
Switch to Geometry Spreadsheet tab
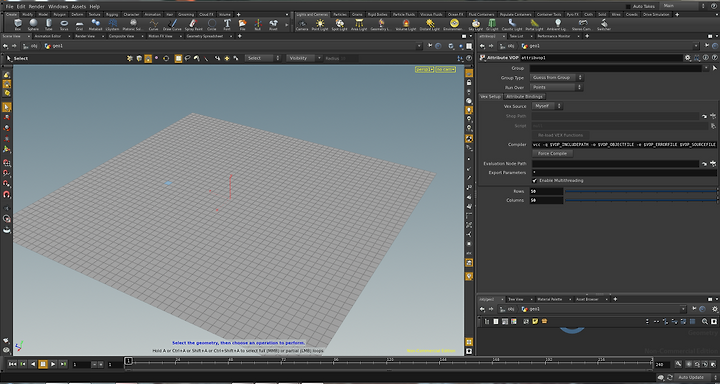click(205, 36)
